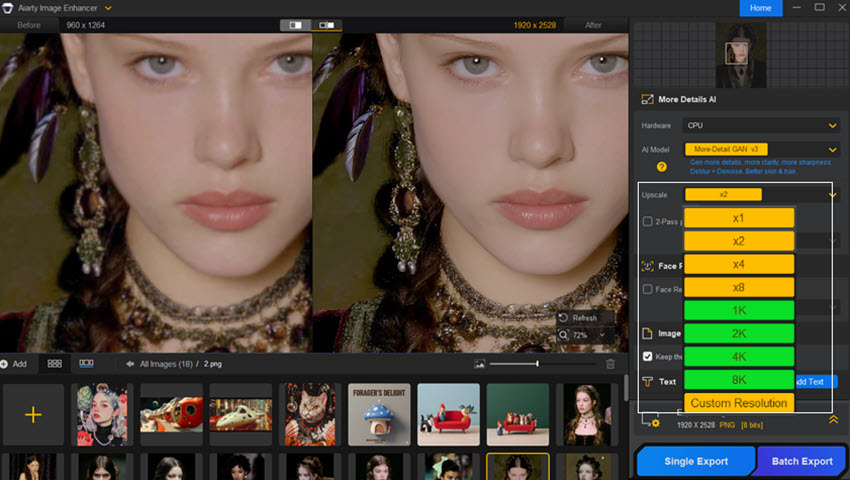This screenshot has width=850, height=480.
Task: Toggle the Face Restoration checkbox
Action: point(648,289)
